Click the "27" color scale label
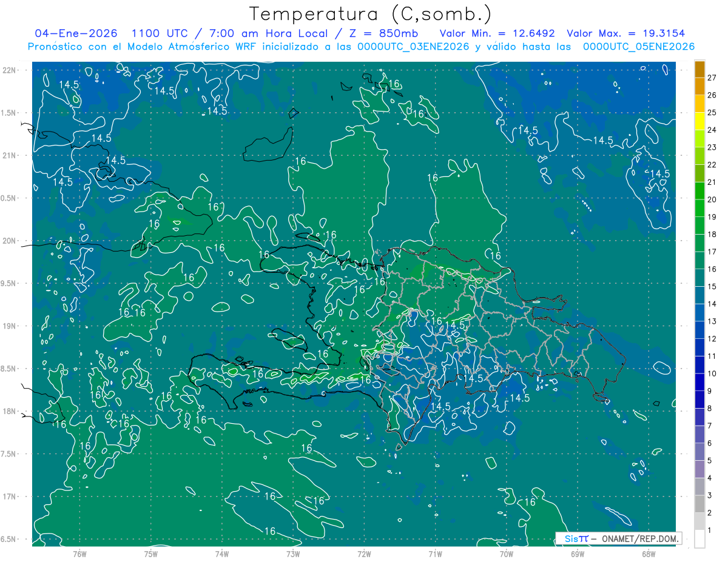 pos(712,78)
